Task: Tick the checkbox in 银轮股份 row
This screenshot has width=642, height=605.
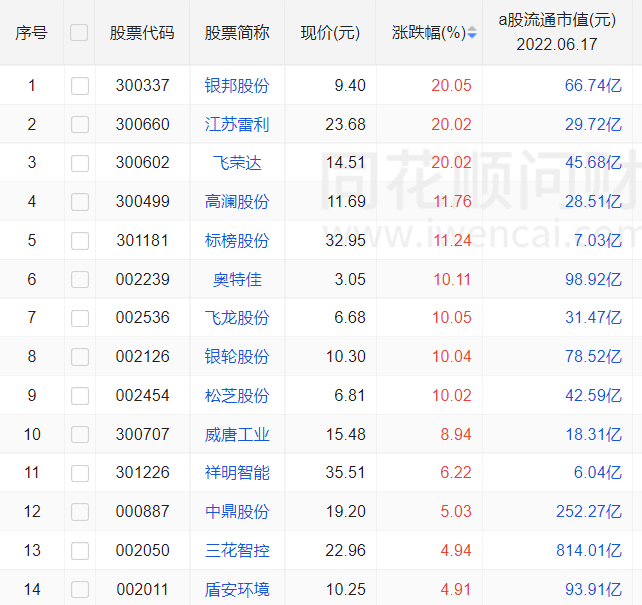Action: (80, 357)
